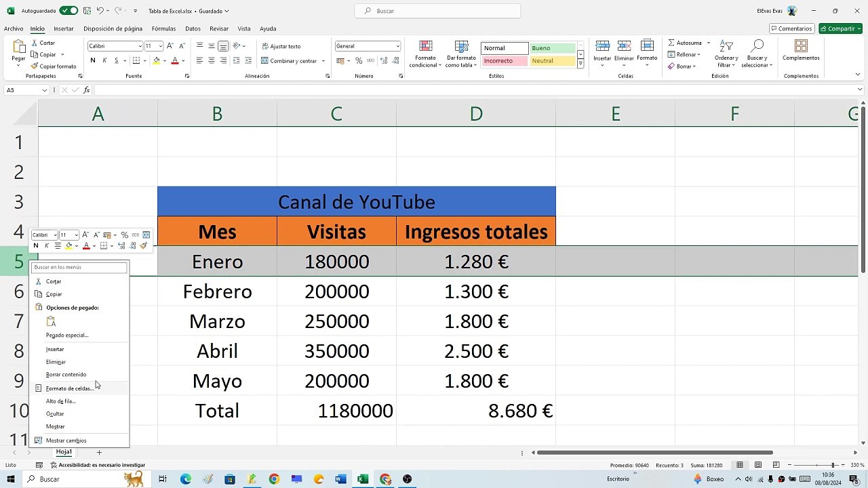Click the ribbon's red font color A
Viewport: 868px width, 488px height.
coord(174,60)
